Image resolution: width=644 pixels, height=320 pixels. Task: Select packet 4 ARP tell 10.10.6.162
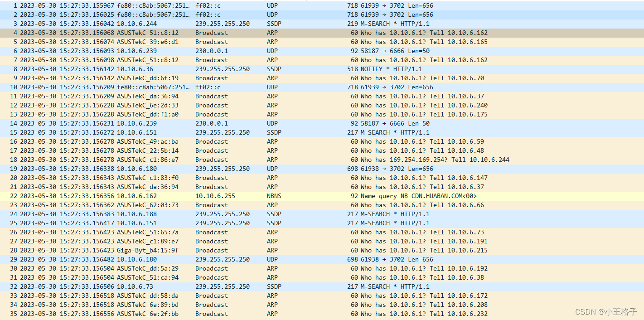tap(322, 33)
